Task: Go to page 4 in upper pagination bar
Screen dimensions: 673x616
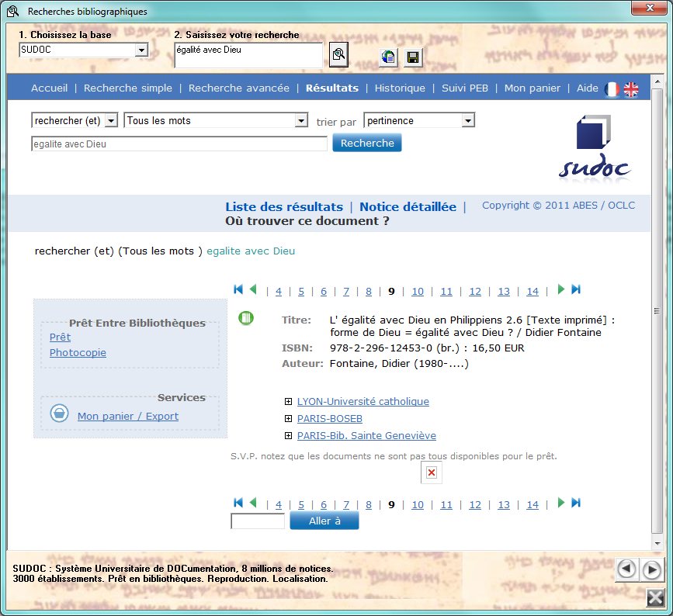Action: (279, 292)
